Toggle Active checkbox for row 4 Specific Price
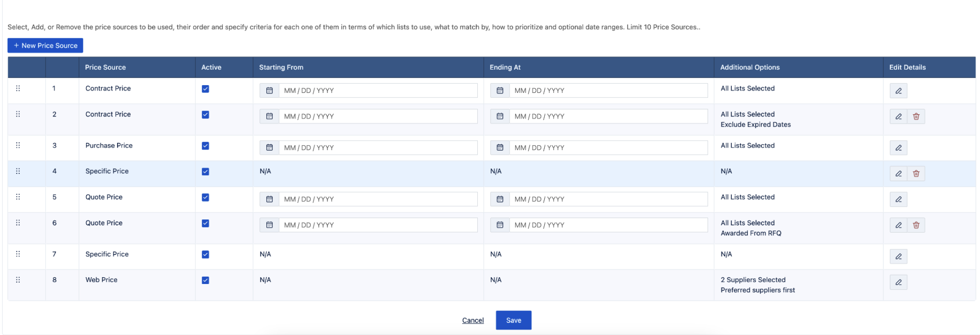Viewport: 980px width, 335px height. tap(205, 172)
